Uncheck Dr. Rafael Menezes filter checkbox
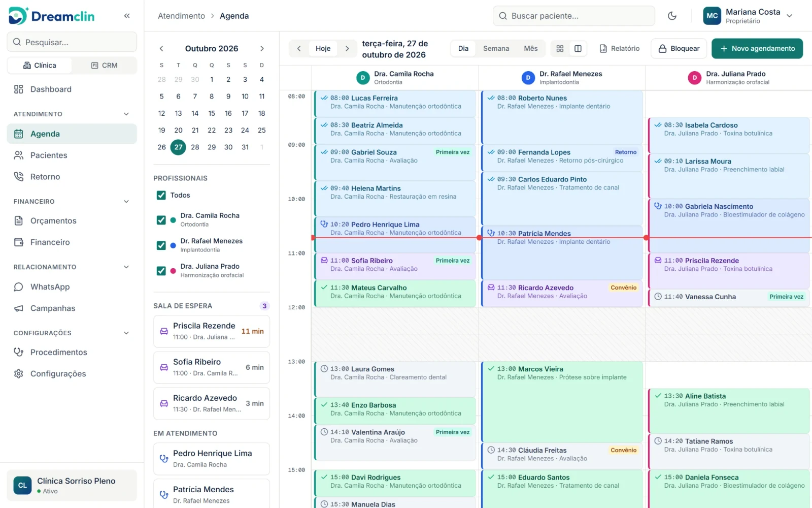 [161, 245]
